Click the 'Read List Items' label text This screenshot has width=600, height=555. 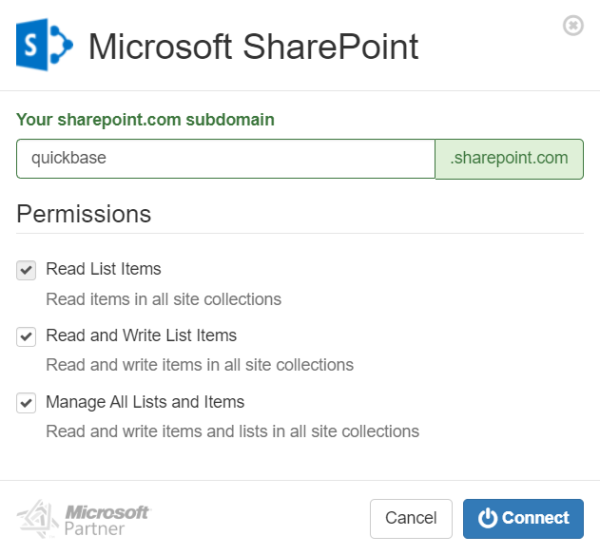(x=103, y=269)
